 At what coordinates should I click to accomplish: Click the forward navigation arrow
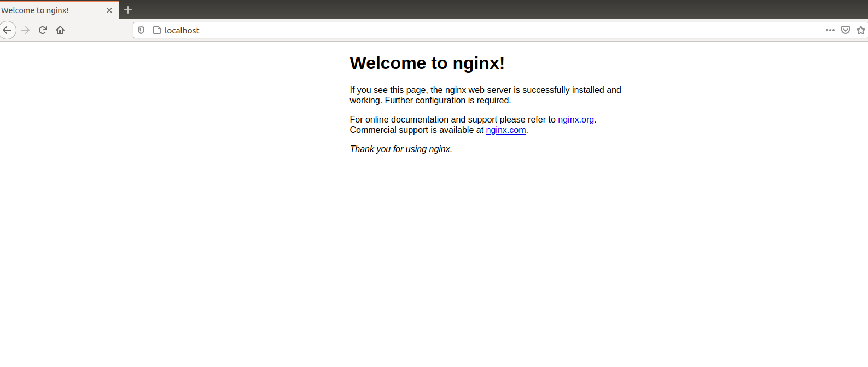[25, 30]
